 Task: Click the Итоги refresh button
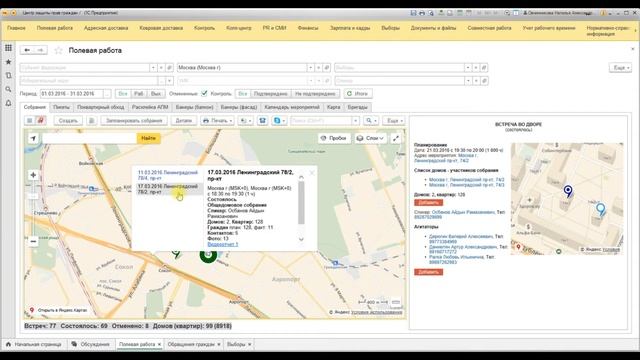pos(358,94)
